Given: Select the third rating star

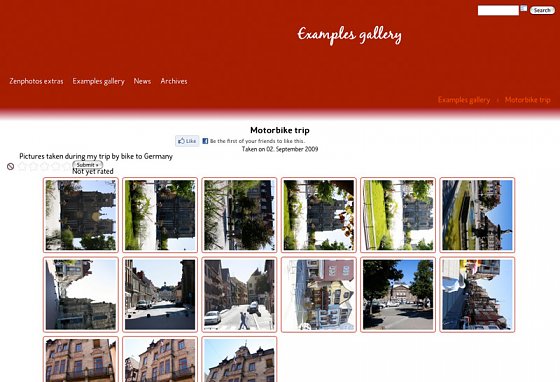Looking at the screenshot, I should coord(44,166).
